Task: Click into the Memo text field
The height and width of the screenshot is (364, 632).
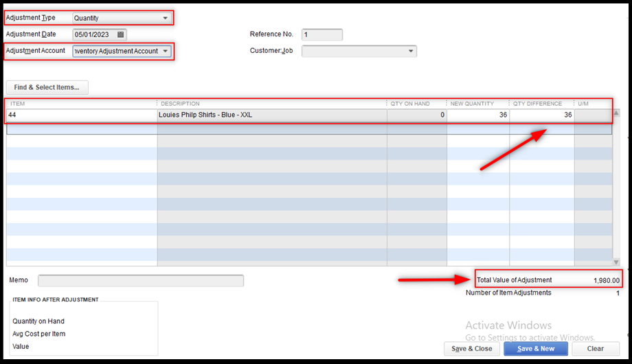Action: [x=141, y=280]
